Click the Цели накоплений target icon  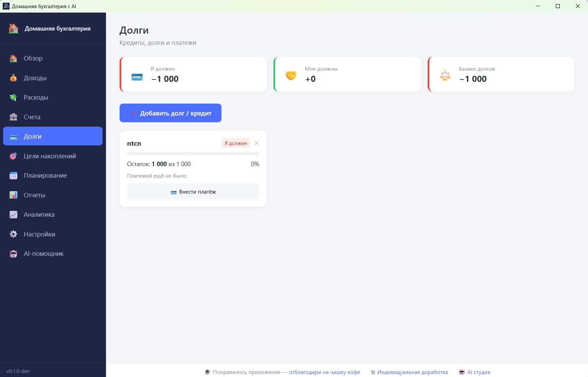(x=13, y=156)
